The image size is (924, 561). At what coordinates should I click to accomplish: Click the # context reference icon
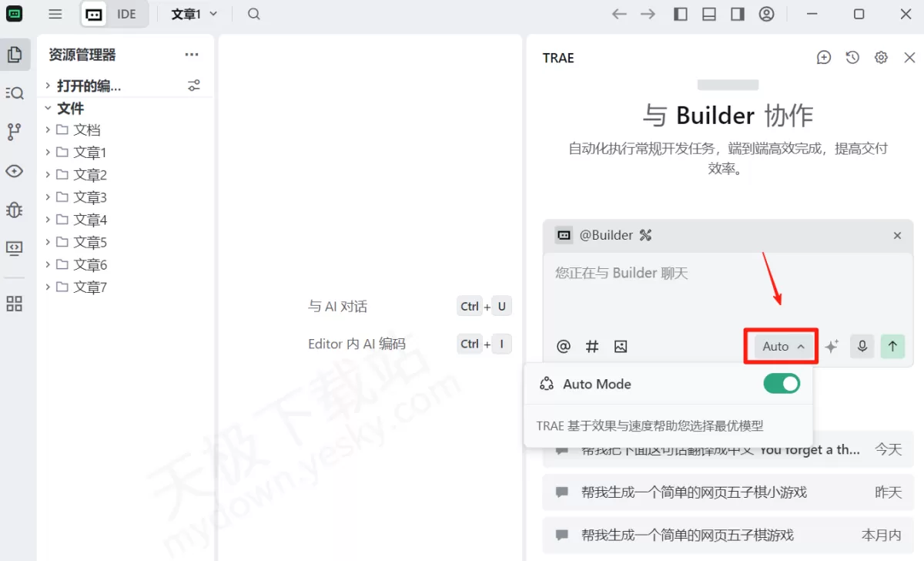click(x=592, y=347)
